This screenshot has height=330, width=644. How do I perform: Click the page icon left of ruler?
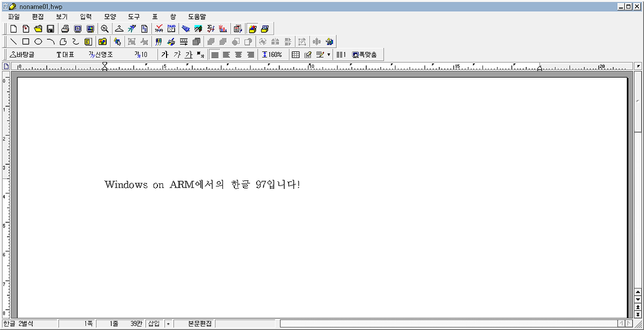tap(7, 67)
